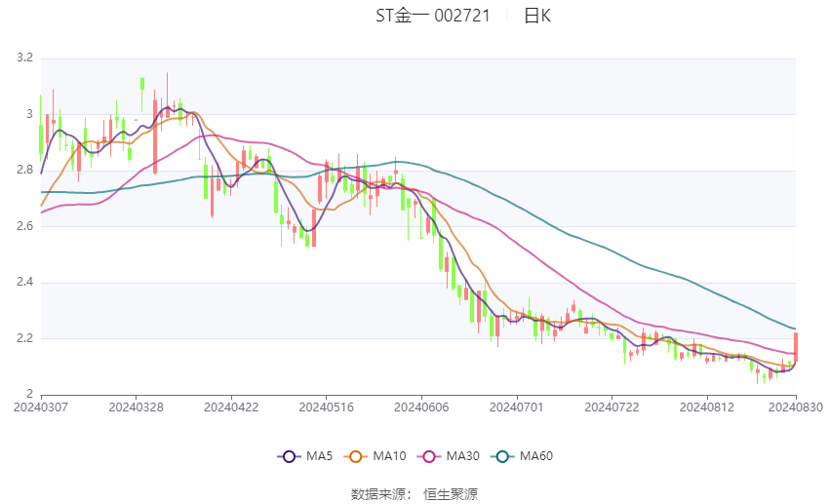Click the 20240722 date axis label
829x504 pixels.
click(x=610, y=406)
